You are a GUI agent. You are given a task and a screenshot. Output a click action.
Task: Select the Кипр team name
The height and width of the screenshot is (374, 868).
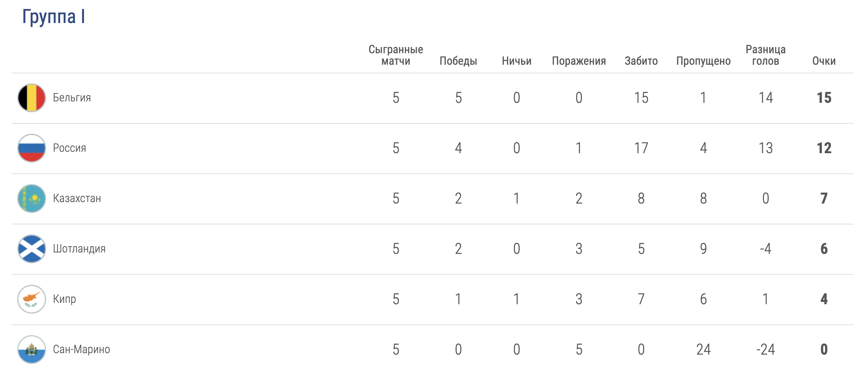tap(64, 299)
